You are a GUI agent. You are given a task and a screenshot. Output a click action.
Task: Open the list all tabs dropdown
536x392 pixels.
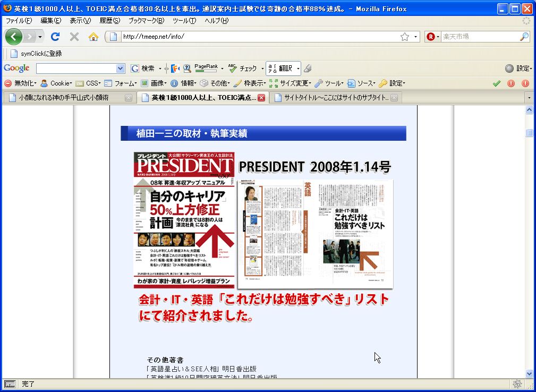click(x=529, y=98)
